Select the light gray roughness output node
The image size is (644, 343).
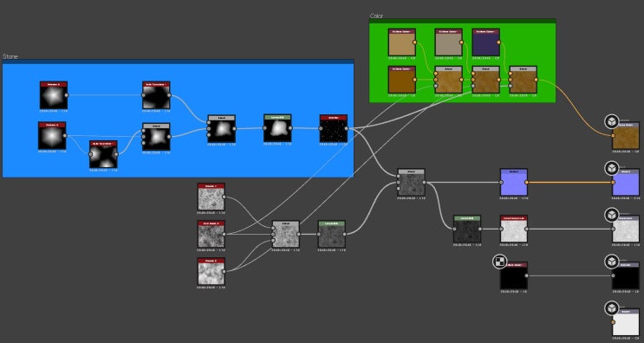626,229
